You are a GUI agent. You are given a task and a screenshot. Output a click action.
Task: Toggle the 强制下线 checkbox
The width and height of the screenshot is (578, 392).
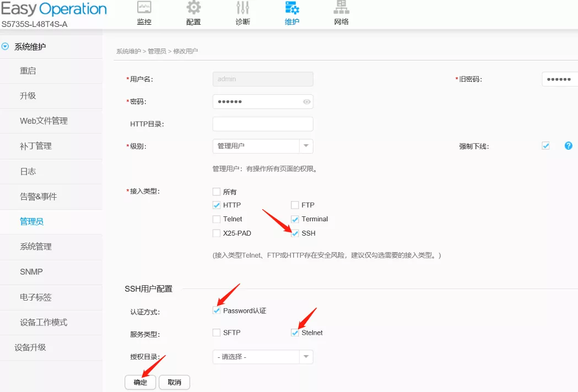click(545, 146)
